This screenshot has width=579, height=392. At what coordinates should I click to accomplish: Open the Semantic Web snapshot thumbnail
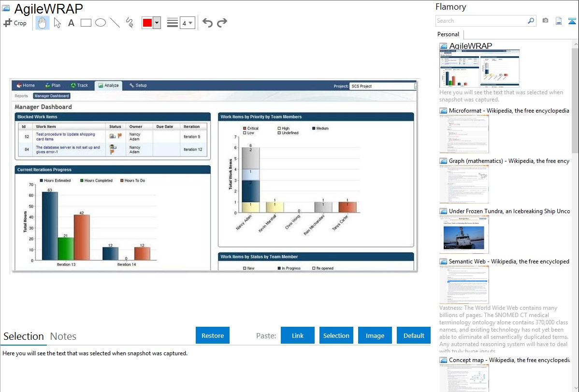[464, 285]
